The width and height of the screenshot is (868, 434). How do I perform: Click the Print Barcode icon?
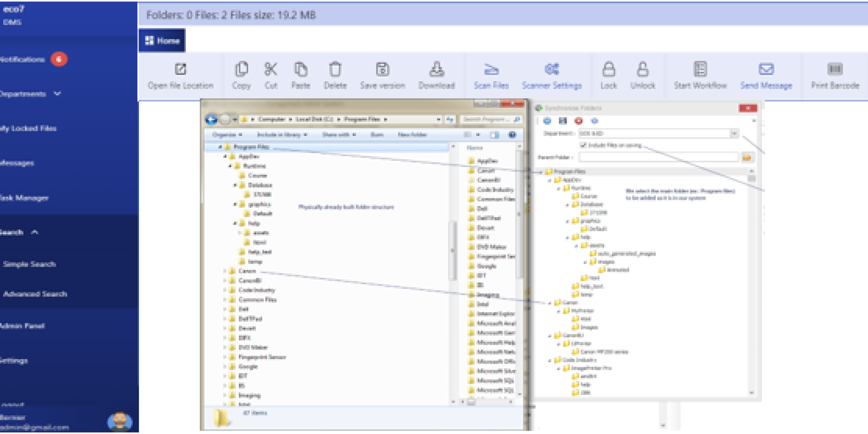click(835, 69)
